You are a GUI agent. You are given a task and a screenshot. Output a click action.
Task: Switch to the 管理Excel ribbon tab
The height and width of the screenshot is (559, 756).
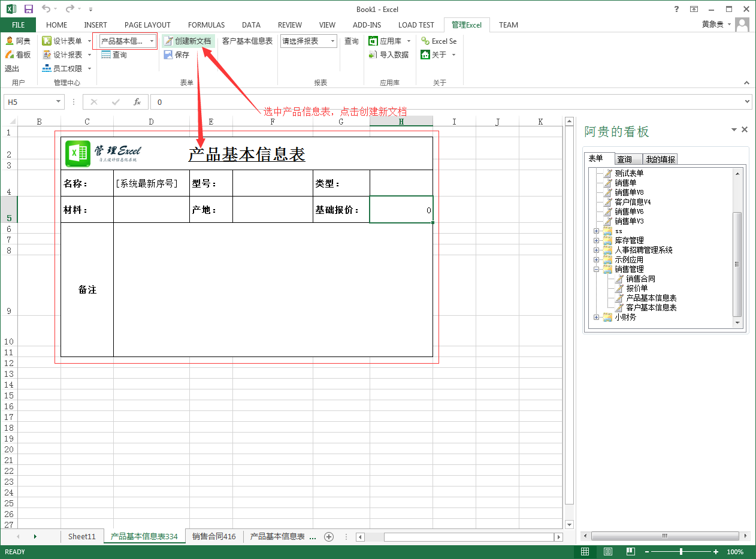point(467,25)
